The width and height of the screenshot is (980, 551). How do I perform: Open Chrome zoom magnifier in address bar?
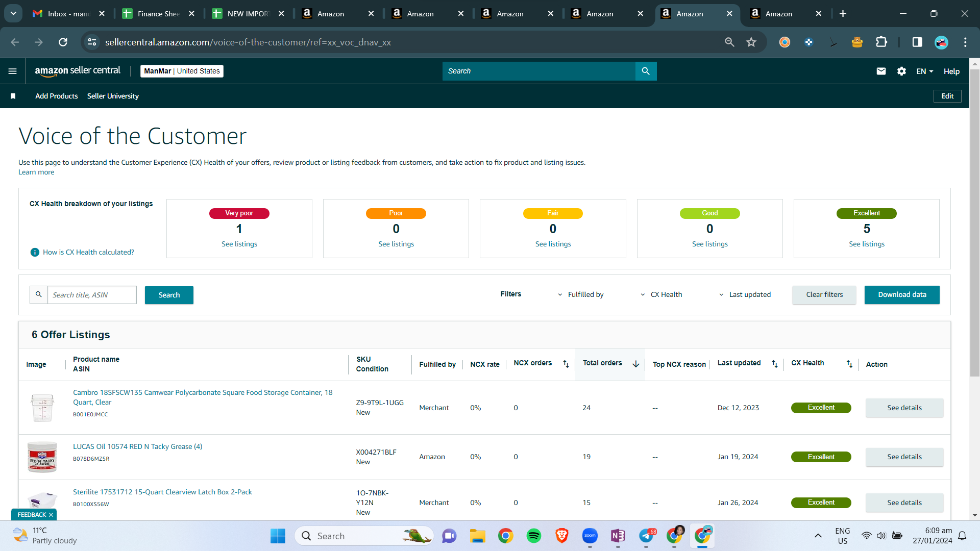click(729, 42)
